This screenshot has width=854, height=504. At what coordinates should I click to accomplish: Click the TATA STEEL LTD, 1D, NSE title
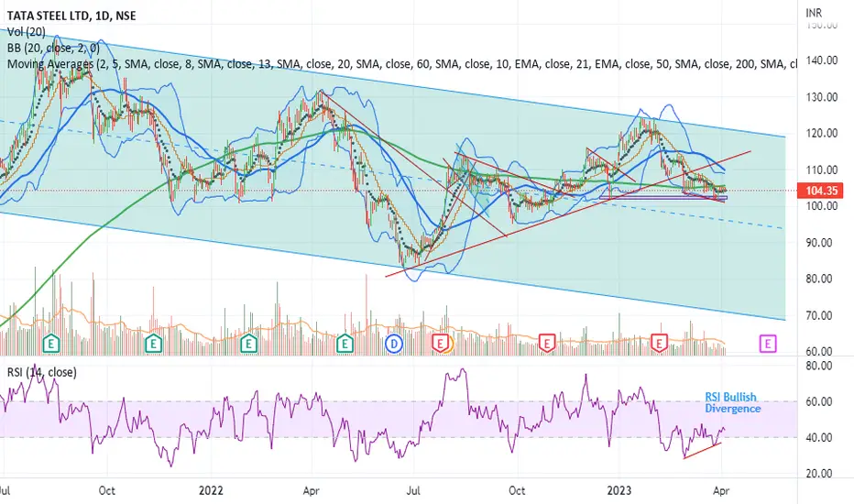pos(71,16)
